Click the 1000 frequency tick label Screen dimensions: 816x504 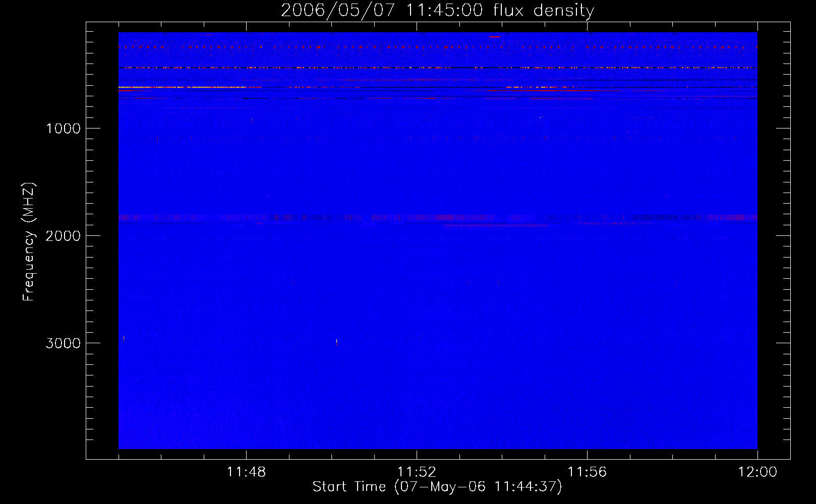63,129
